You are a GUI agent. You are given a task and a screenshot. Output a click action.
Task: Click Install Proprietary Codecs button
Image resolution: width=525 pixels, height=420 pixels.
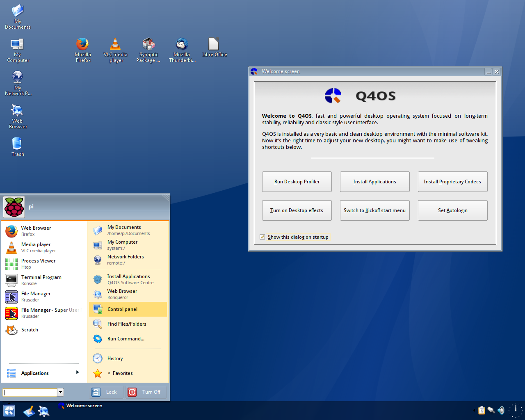(x=453, y=182)
